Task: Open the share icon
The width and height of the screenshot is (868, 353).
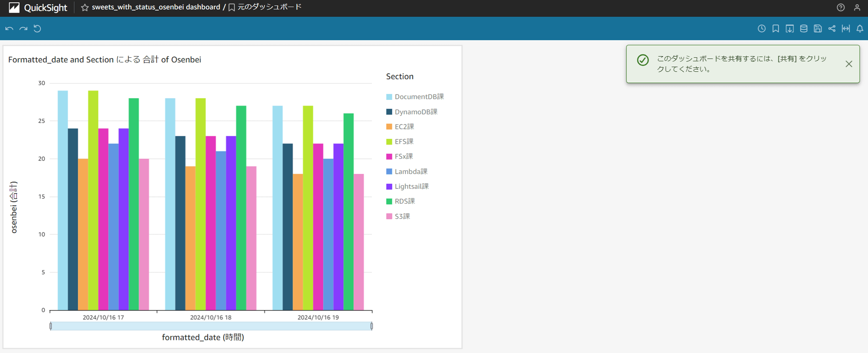Action: (832, 29)
